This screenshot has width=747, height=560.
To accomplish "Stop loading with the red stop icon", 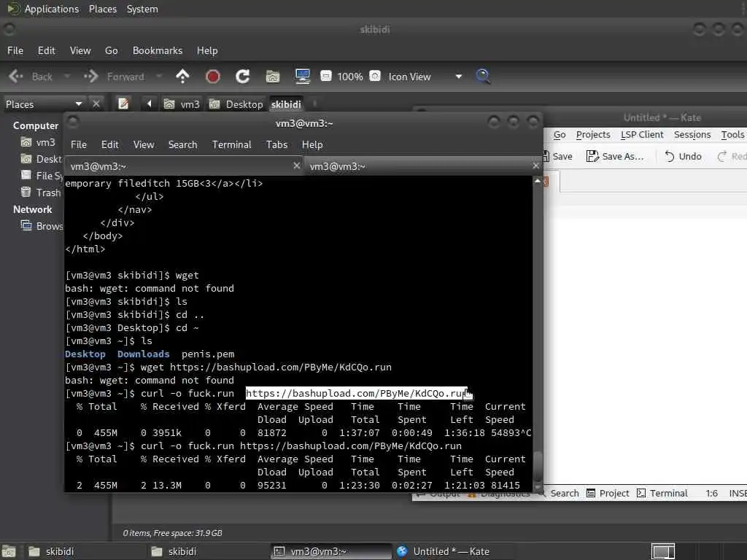I will [212, 76].
